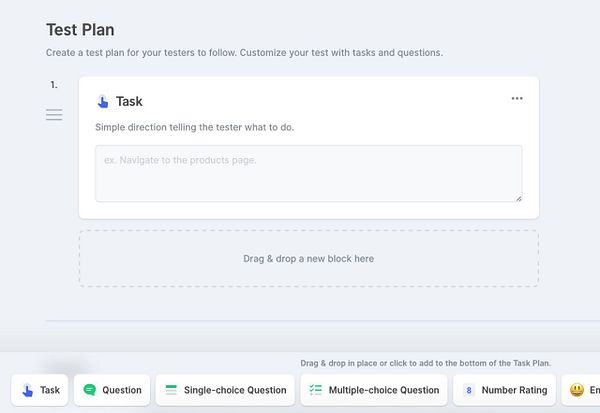
Task: Add a Multiple-choice Question block
Action: click(x=374, y=390)
